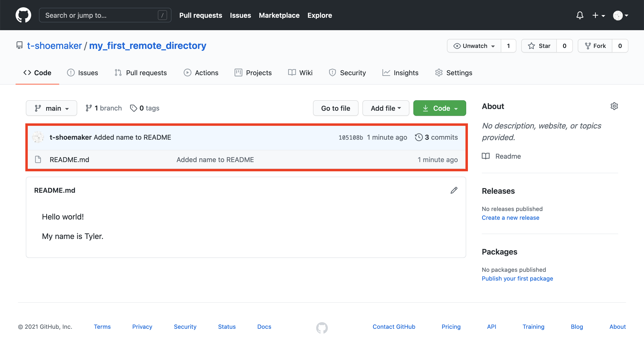Open the Blog footer link
Viewport: 644px width, 347px height.
[577, 327]
